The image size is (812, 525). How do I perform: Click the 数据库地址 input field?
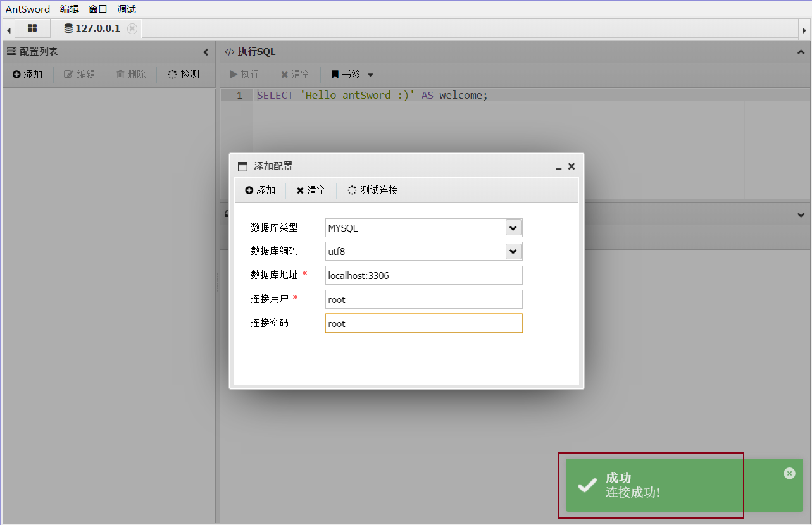pos(424,275)
